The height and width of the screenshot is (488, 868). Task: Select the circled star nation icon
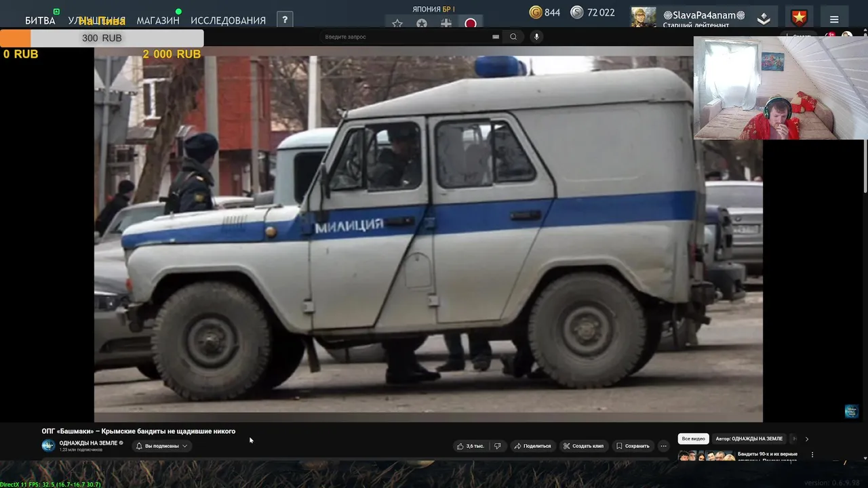point(422,24)
